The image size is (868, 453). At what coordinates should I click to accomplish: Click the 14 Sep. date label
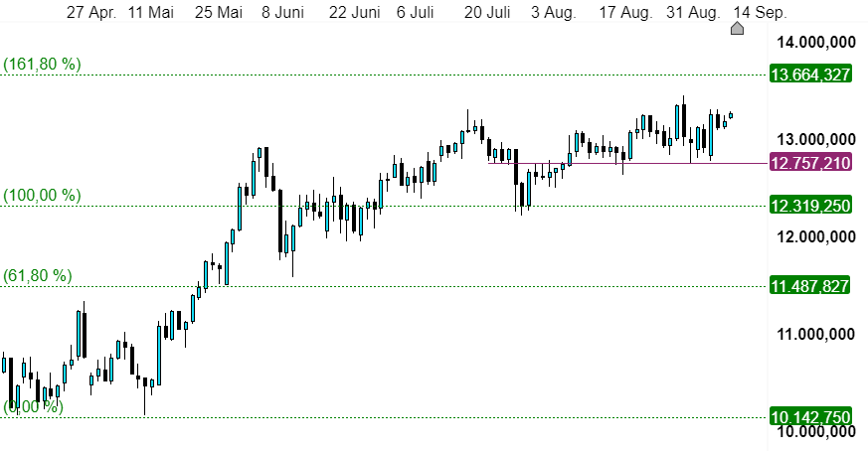click(x=760, y=12)
